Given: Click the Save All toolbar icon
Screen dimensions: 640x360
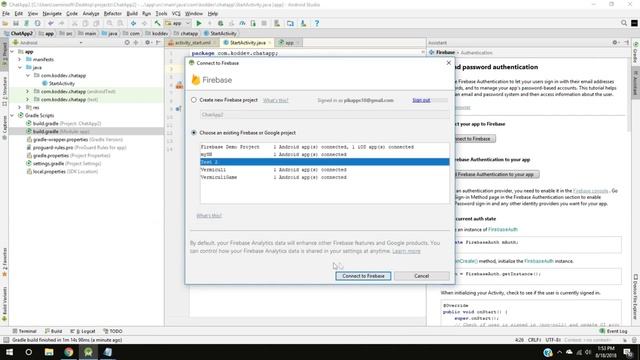Looking at the screenshot, I should [x=16, y=23].
